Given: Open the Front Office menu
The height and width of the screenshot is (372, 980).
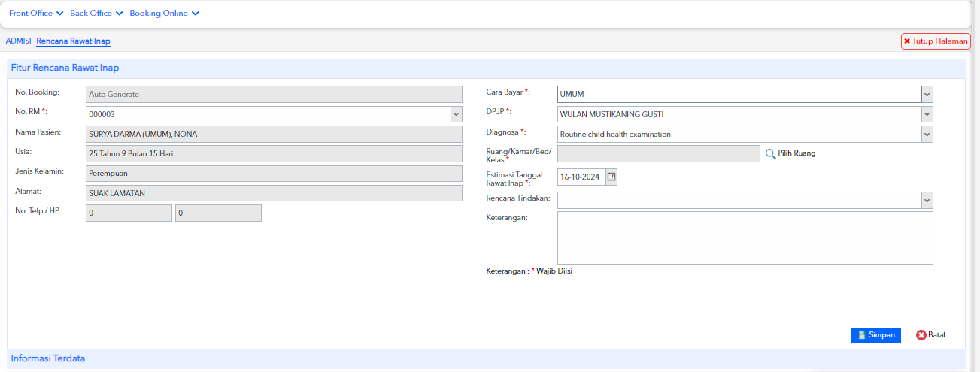Looking at the screenshot, I should [36, 13].
